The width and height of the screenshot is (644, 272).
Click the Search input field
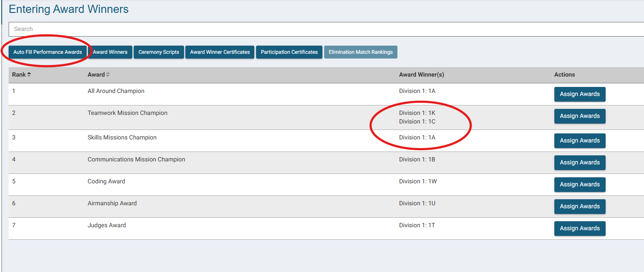[326, 29]
